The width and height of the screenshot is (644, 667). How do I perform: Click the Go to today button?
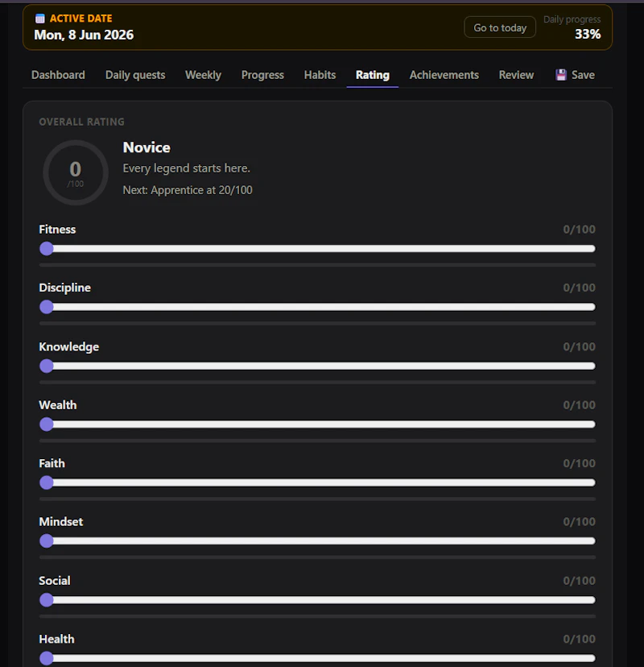pyautogui.click(x=500, y=27)
